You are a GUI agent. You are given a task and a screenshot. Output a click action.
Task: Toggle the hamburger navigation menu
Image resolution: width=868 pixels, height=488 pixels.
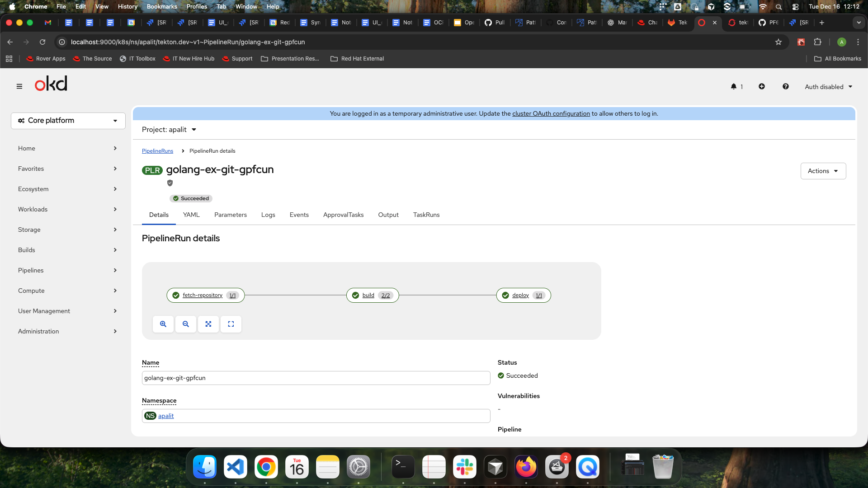(x=19, y=86)
